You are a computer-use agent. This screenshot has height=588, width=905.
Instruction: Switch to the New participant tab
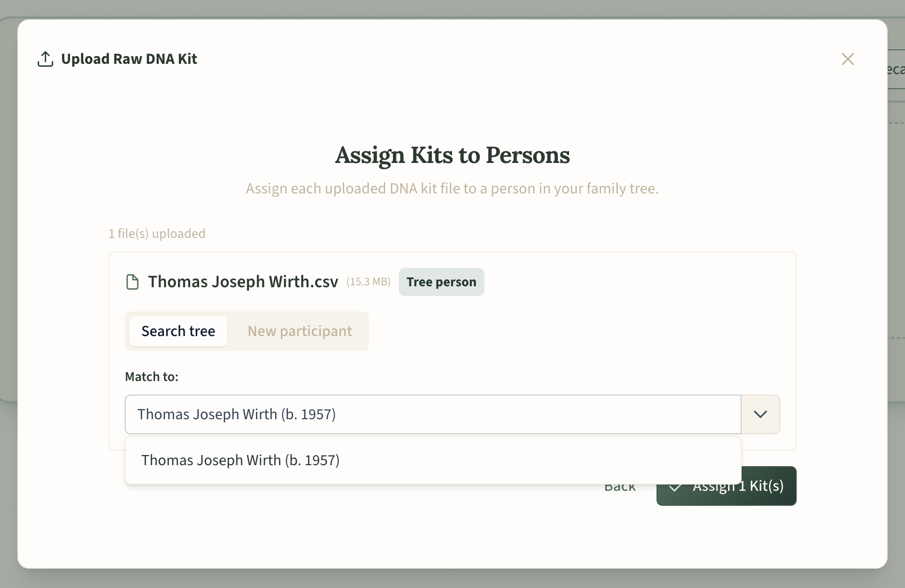click(300, 331)
